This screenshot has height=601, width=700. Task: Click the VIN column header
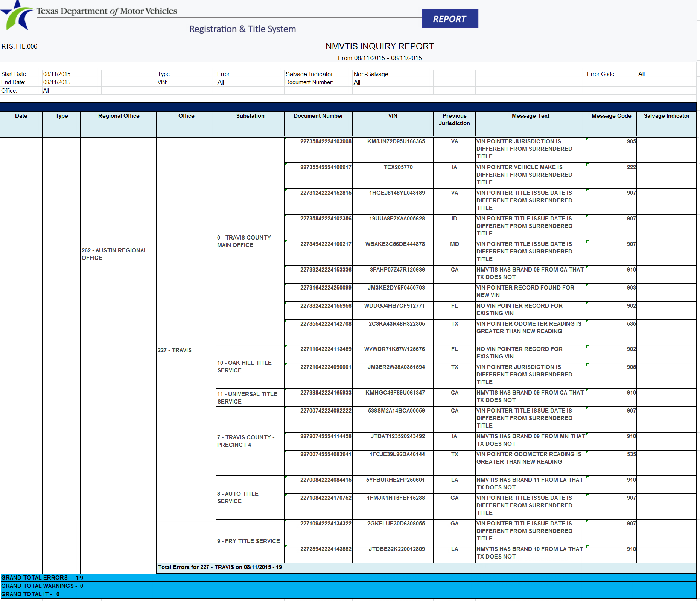(x=393, y=116)
